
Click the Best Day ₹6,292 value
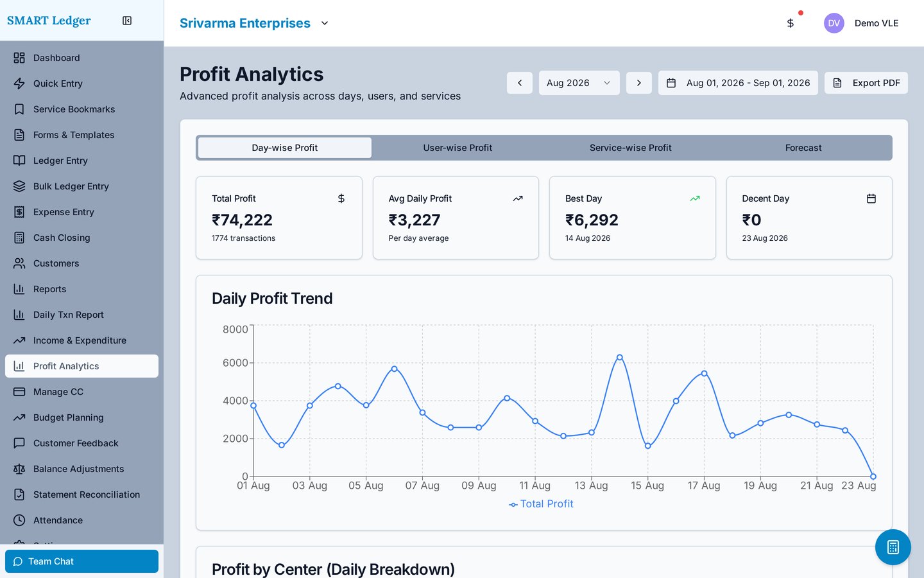(x=592, y=220)
